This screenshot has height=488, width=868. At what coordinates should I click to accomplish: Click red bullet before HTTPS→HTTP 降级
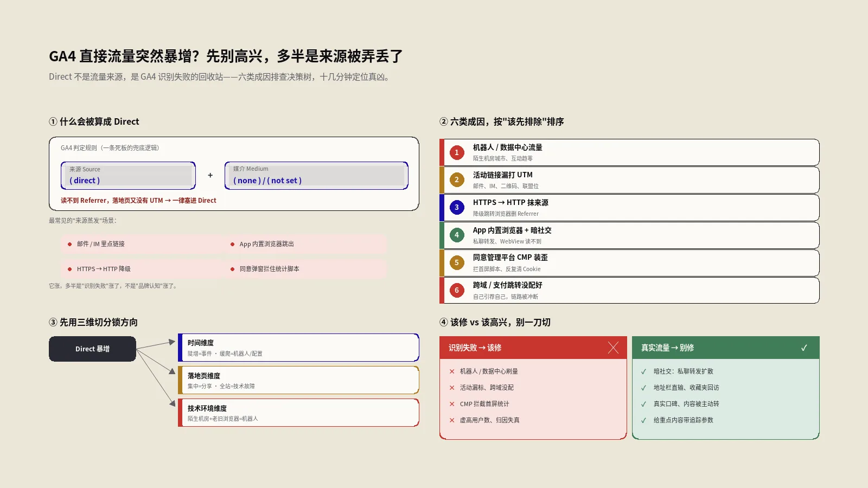point(69,269)
